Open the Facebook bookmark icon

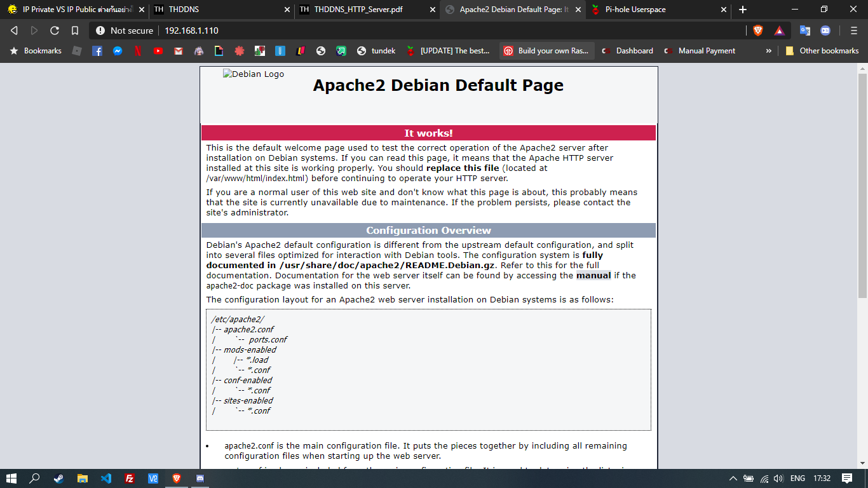click(x=97, y=51)
